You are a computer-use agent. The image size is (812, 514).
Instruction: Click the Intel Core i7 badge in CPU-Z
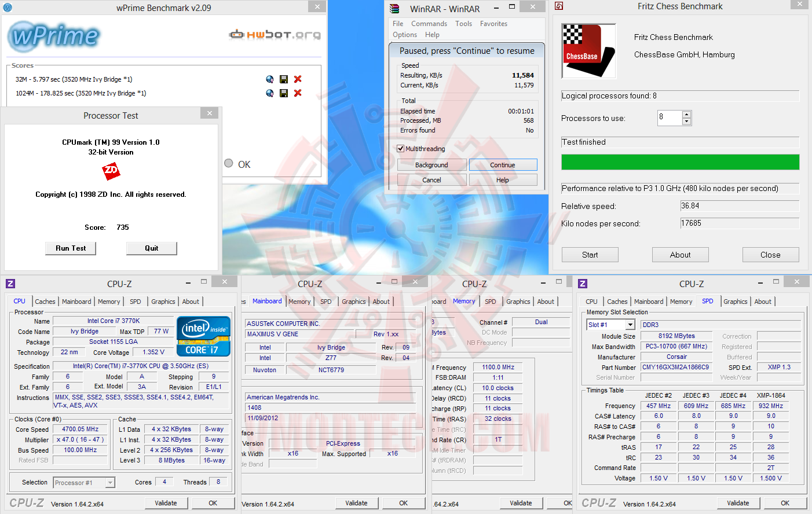(x=203, y=336)
